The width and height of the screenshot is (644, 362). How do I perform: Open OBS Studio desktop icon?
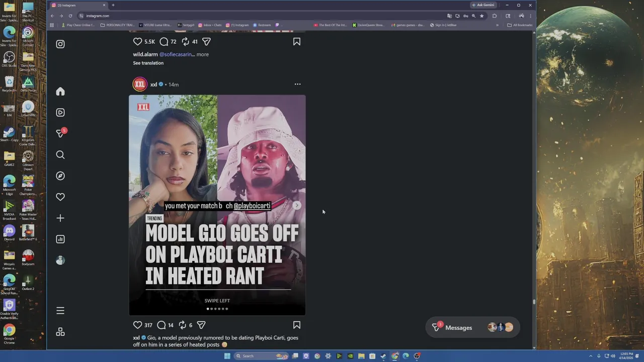click(9, 59)
